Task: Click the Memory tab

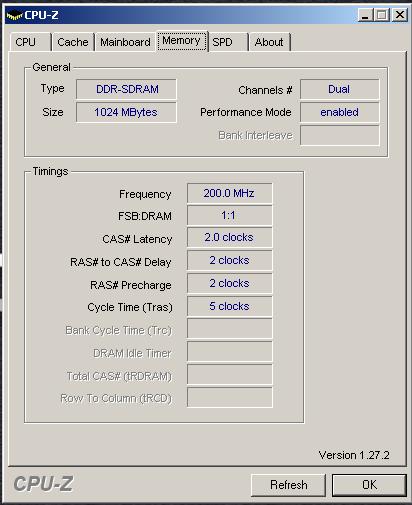Action: pos(182,41)
